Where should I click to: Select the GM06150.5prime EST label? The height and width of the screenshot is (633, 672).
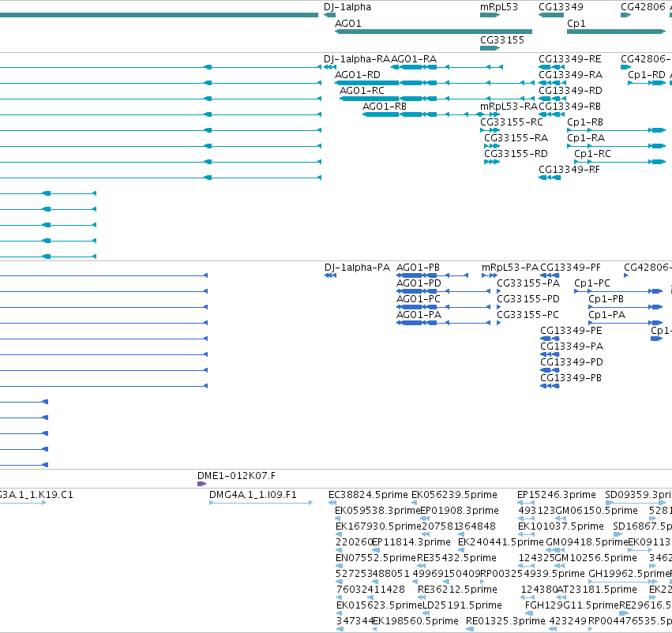tap(596, 511)
